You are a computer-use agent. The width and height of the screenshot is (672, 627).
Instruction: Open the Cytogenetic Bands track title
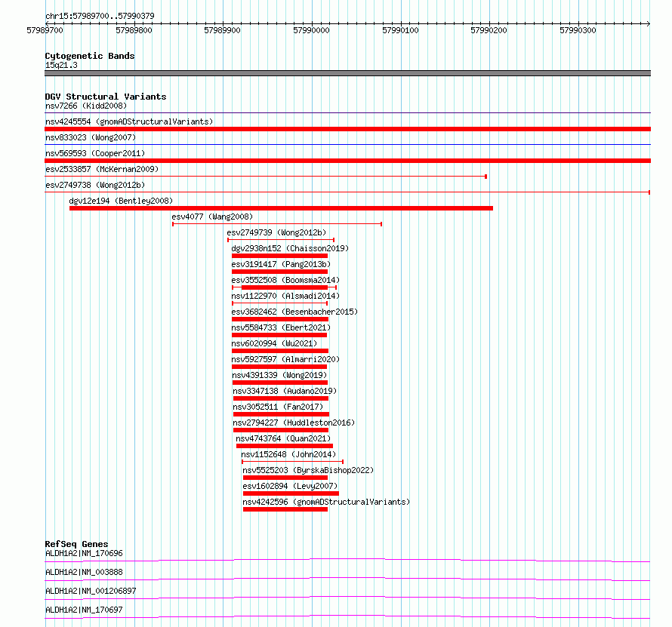(x=90, y=56)
